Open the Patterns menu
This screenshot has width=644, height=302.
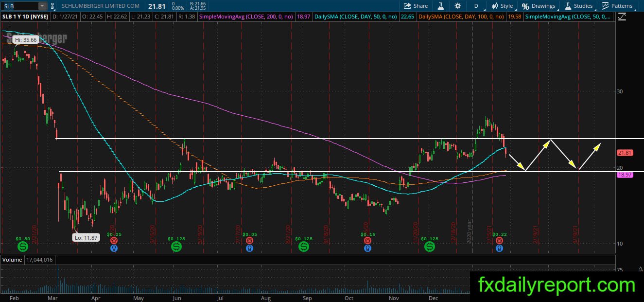coord(617,6)
